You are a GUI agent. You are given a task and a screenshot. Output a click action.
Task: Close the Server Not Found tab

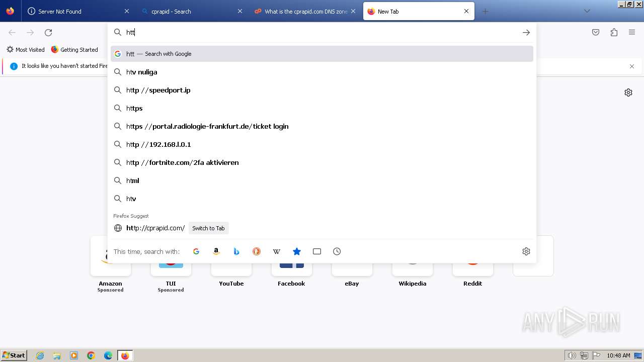click(x=127, y=11)
